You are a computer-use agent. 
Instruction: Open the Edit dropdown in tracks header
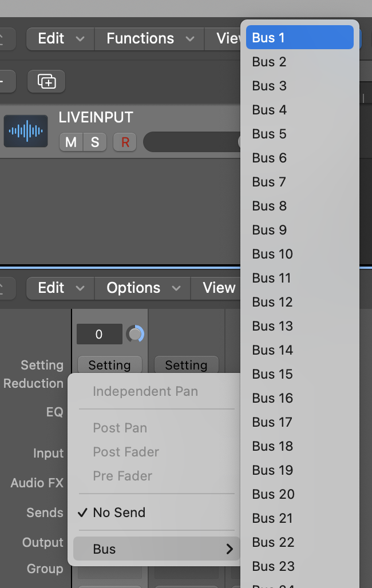60,38
